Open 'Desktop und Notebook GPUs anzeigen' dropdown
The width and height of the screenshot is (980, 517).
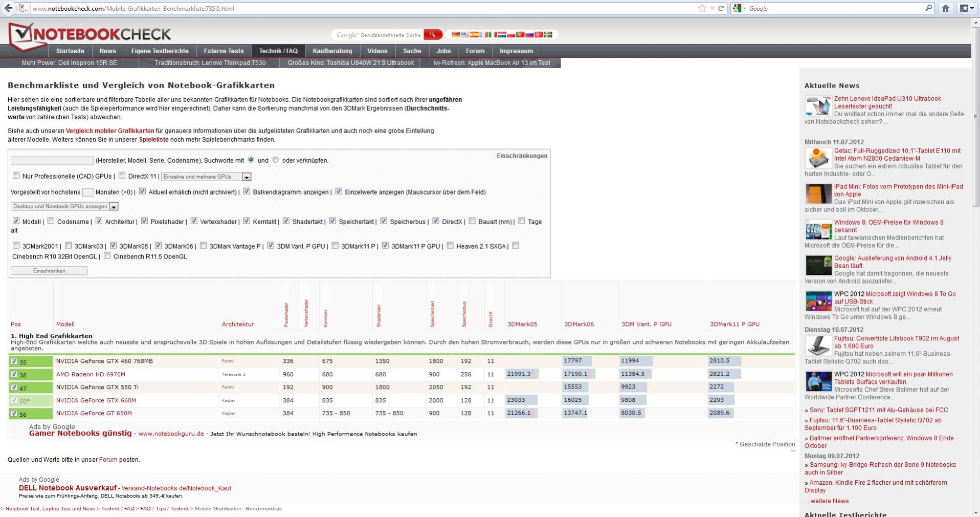(x=64, y=206)
